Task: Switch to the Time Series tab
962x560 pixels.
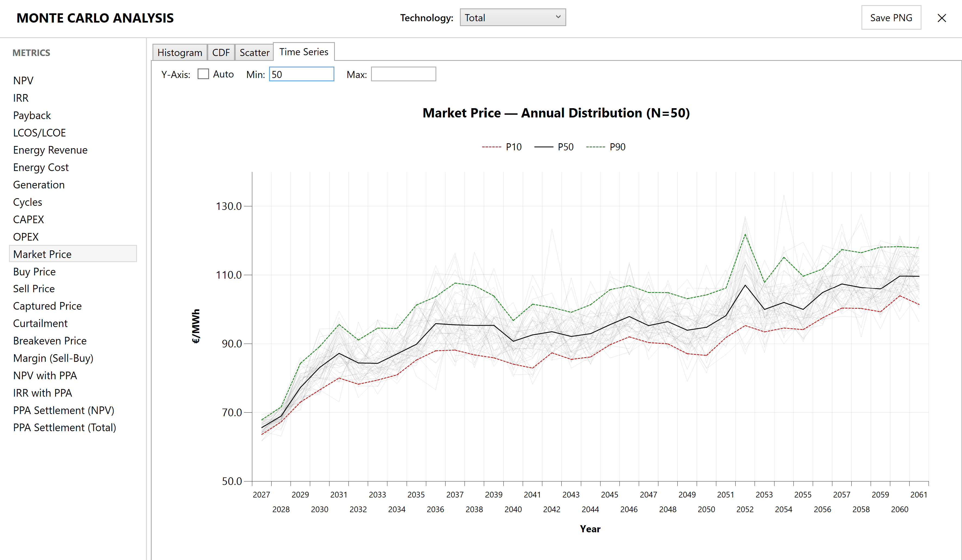Action: pyautogui.click(x=303, y=52)
